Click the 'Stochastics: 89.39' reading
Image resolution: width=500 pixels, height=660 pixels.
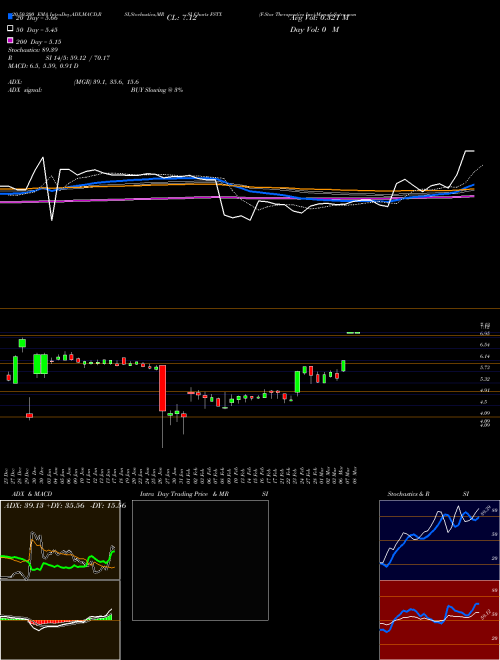click(32, 50)
